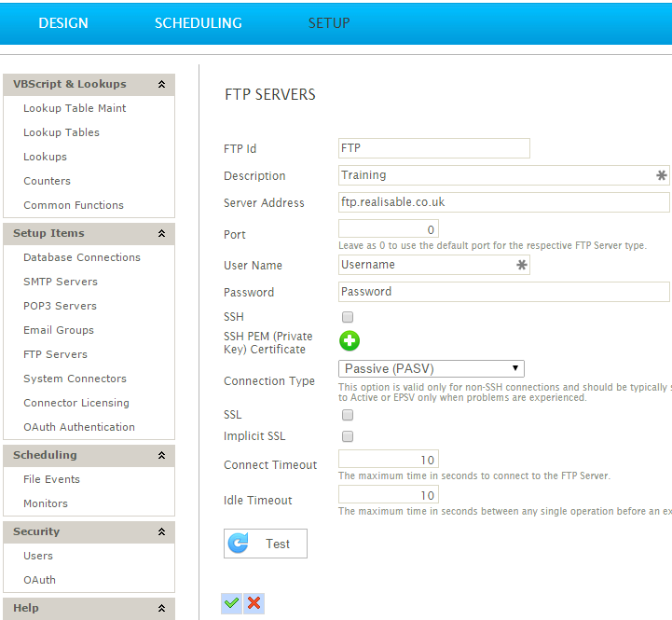Image resolution: width=672 pixels, height=620 pixels.
Task: Check the Implicit SSL checkbox
Action: tap(348, 436)
